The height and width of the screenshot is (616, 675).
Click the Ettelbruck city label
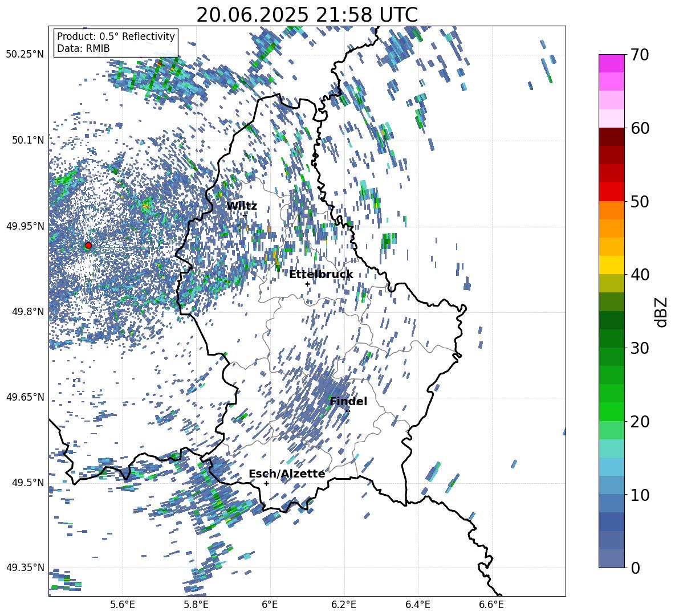(321, 275)
